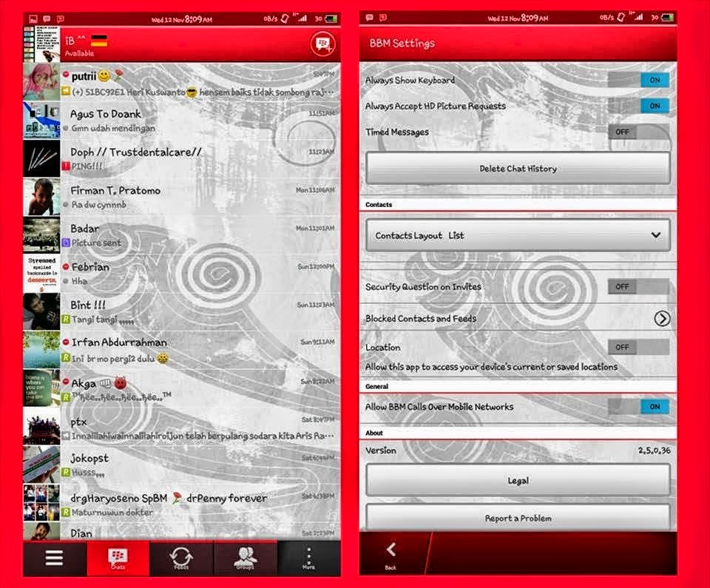Switch to the Feeds tab
The width and height of the screenshot is (710, 588).
pyautogui.click(x=181, y=558)
